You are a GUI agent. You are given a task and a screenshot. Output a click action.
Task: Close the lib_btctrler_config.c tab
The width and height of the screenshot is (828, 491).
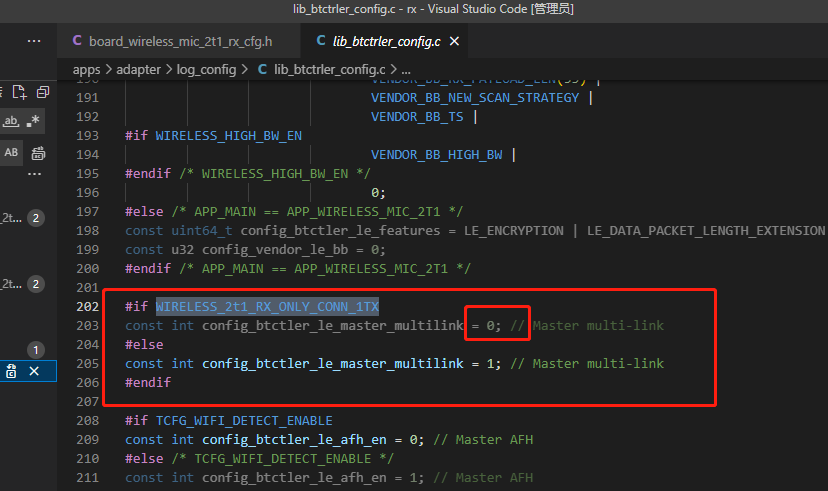tap(454, 41)
